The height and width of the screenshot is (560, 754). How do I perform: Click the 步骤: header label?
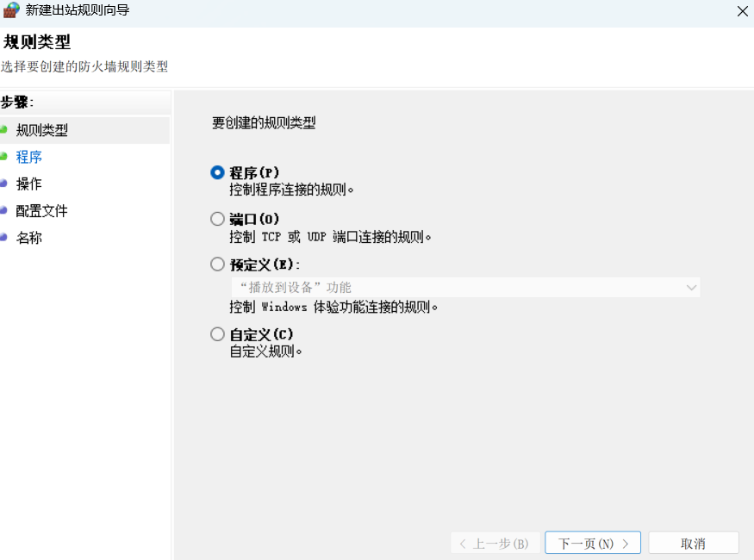17,103
